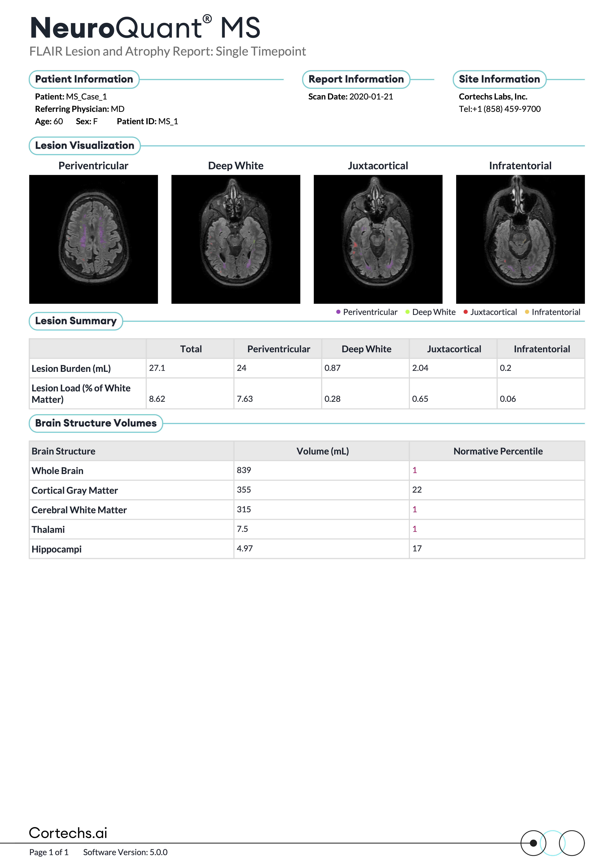Click the Lesion Load (% of White Matter) label

(x=81, y=394)
